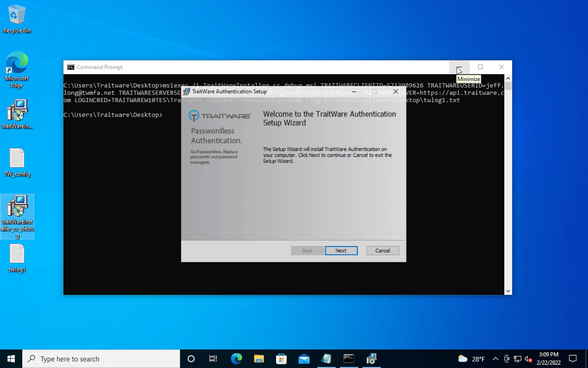The height and width of the screenshot is (368, 588).
Task: Open the weather widget showing 28°F
Action: pos(471,359)
